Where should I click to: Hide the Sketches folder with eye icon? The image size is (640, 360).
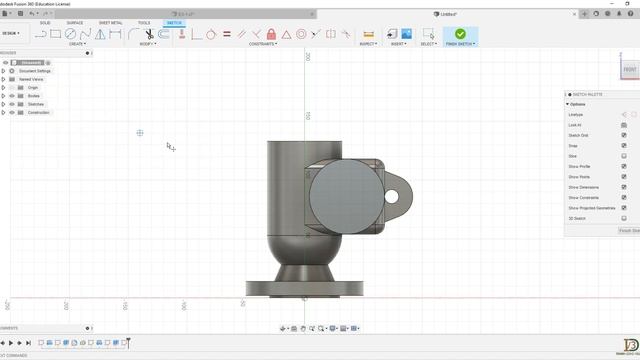click(x=12, y=104)
